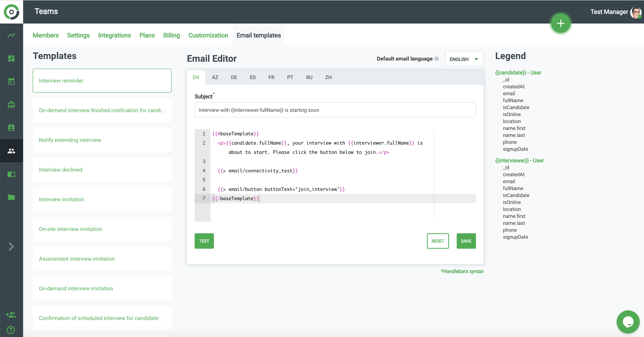Open the book library sidebar icon

point(11,174)
